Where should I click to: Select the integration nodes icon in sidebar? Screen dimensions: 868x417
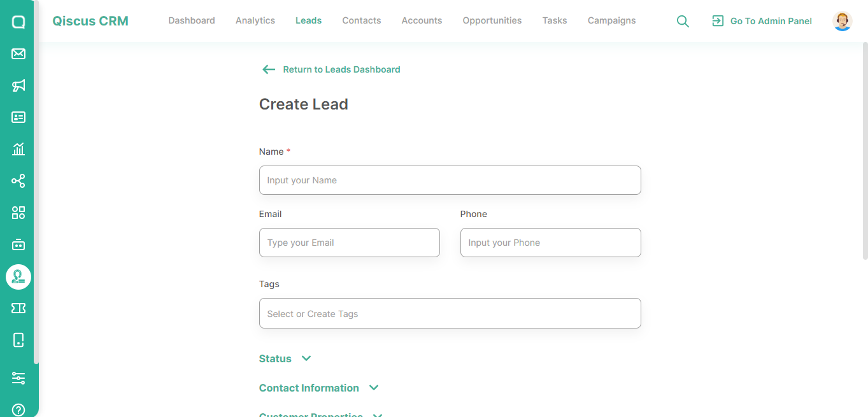pyautogui.click(x=18, y=181)
